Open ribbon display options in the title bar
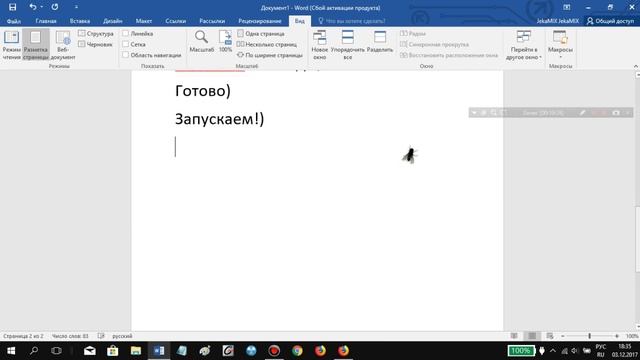The height and width of the screenshot is (360, 640). (567, 7)
